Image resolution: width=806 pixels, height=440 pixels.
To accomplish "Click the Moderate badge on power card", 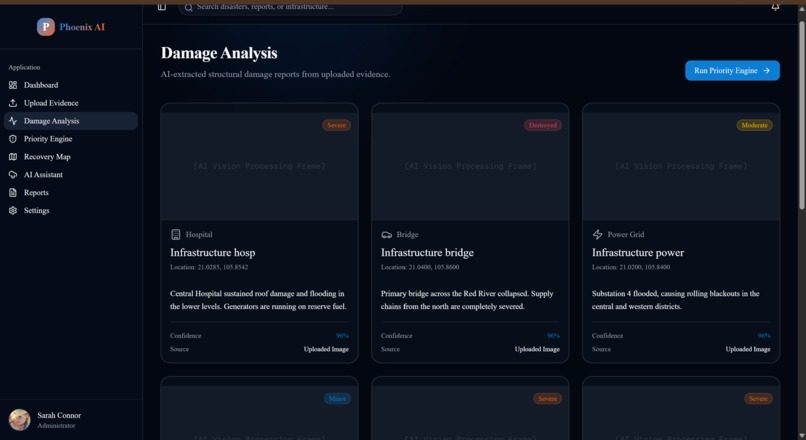I will coord(754,125).
